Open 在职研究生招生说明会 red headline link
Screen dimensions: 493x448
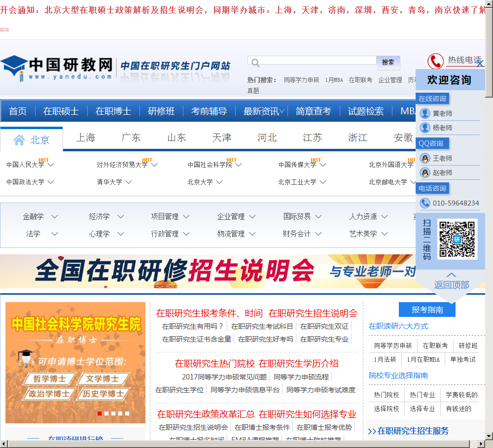(313, 313)
